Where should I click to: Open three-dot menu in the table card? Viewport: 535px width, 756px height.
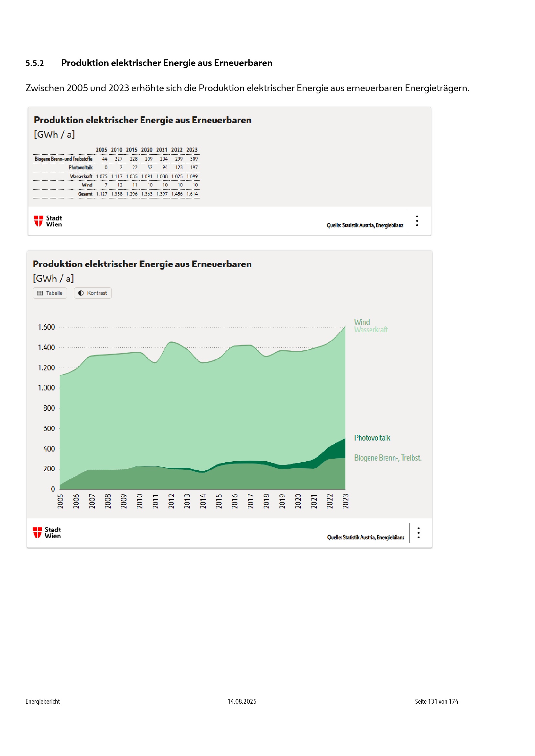point(417,221)
